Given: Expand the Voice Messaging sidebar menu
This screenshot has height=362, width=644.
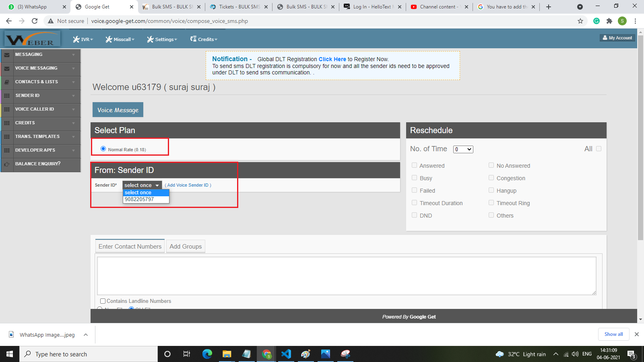Looking at the screenshot, I should pyautogui.click(x=40, y=68).
